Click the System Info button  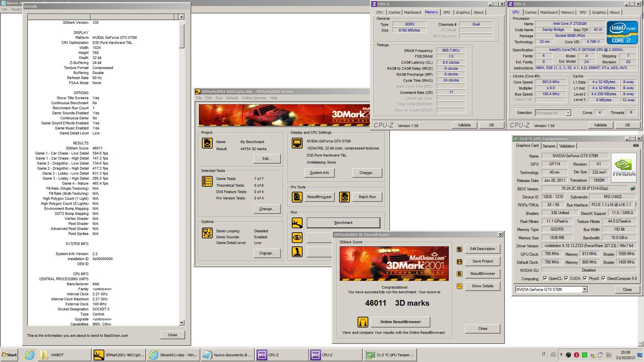pyautogui.click(x=319, y=173)
